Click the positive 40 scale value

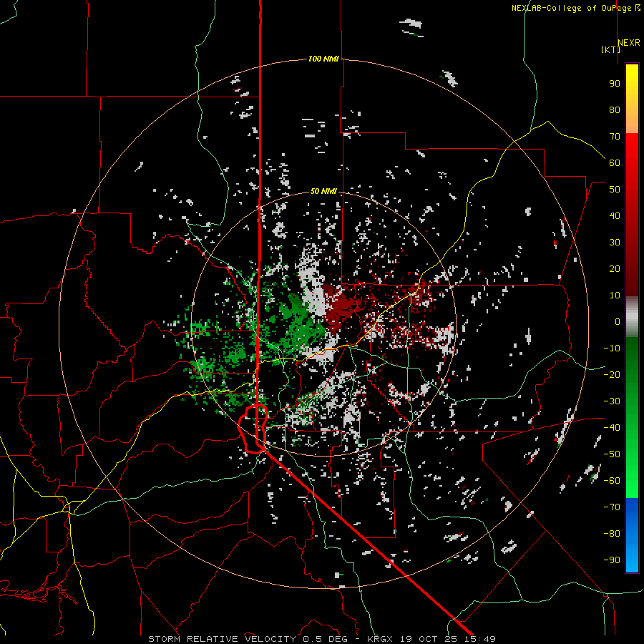tap(615, 215)
